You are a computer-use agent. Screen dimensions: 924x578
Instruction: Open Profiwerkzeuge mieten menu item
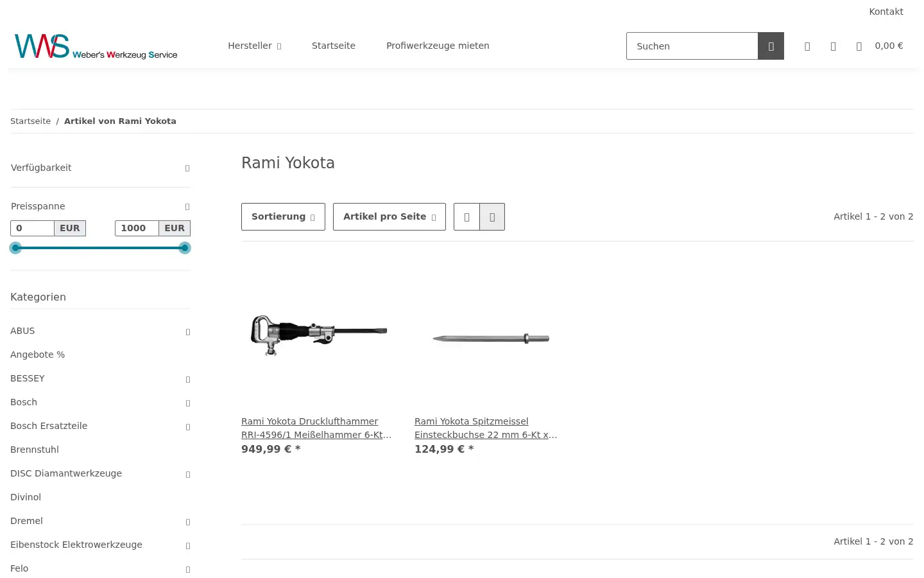point(438,46)
